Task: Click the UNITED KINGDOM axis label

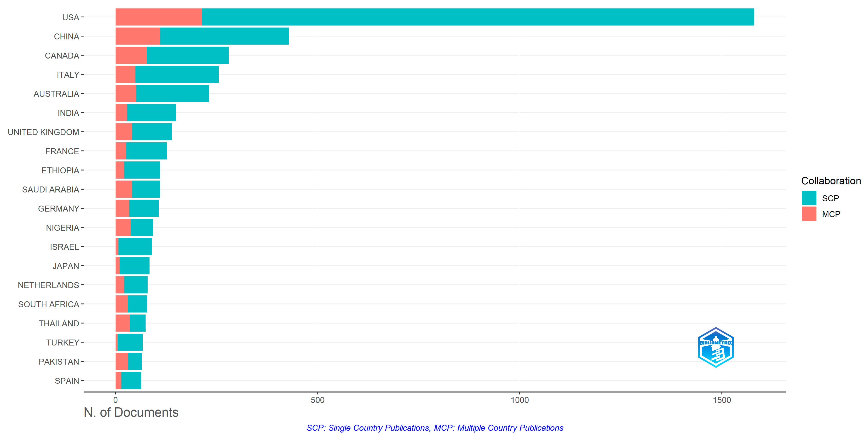Action: 44,132
